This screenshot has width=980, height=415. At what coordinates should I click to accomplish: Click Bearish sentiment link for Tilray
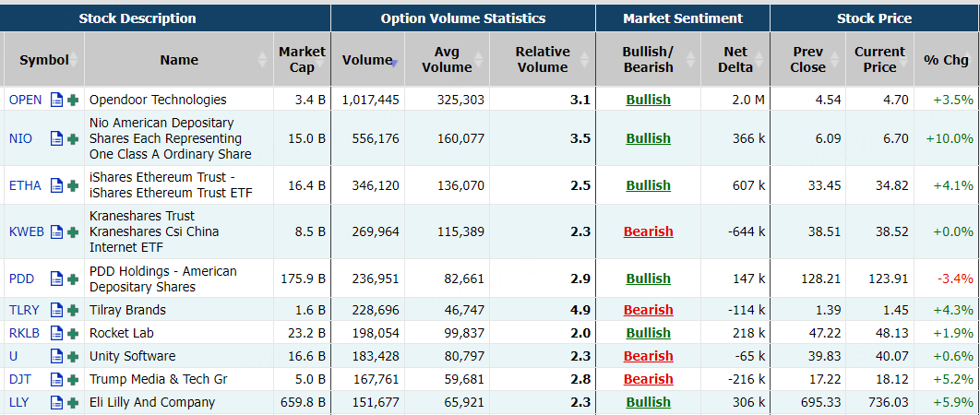[x=648, y=310]
